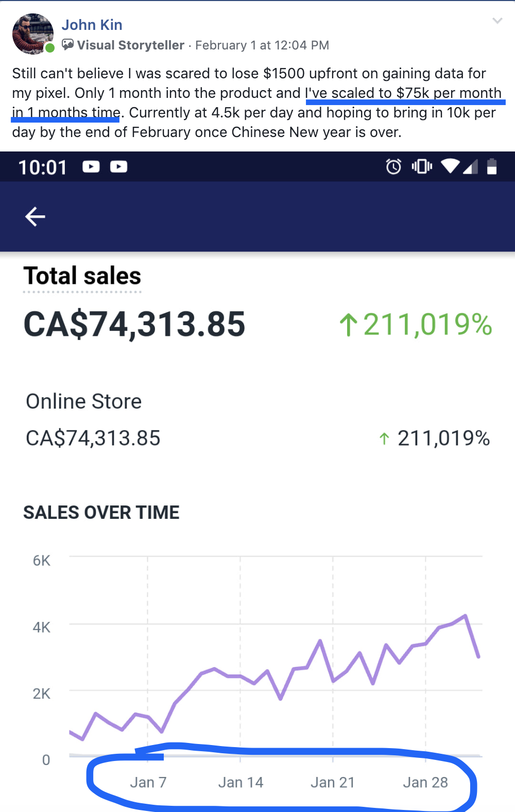This screenshot has width=515, height=812.
Task: Tap the battery status icon
Action: (x=492, y=166)
